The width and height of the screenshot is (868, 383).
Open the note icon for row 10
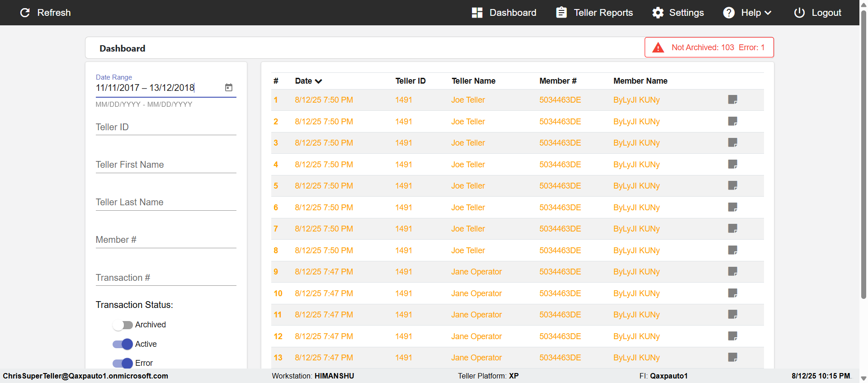[733, 293]
